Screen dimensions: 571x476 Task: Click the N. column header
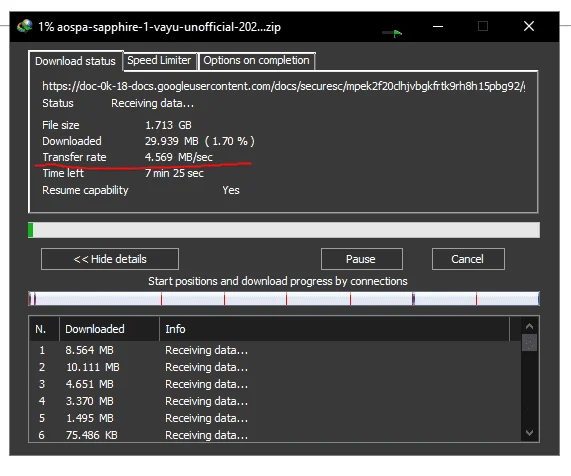[x=44, y=329]
